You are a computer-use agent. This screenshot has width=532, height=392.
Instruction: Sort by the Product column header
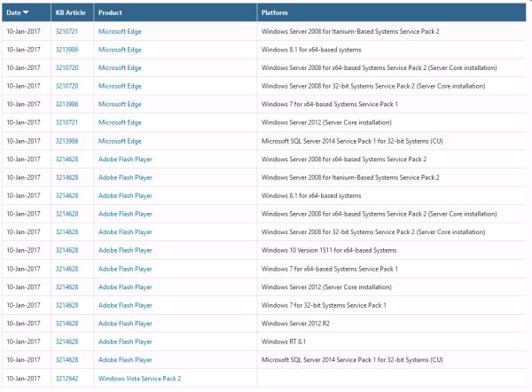click(111, 13)
